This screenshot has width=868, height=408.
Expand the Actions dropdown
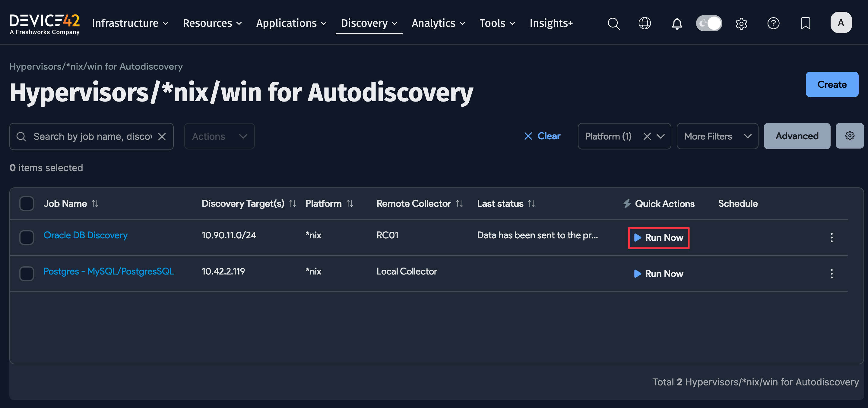[219, 136]
